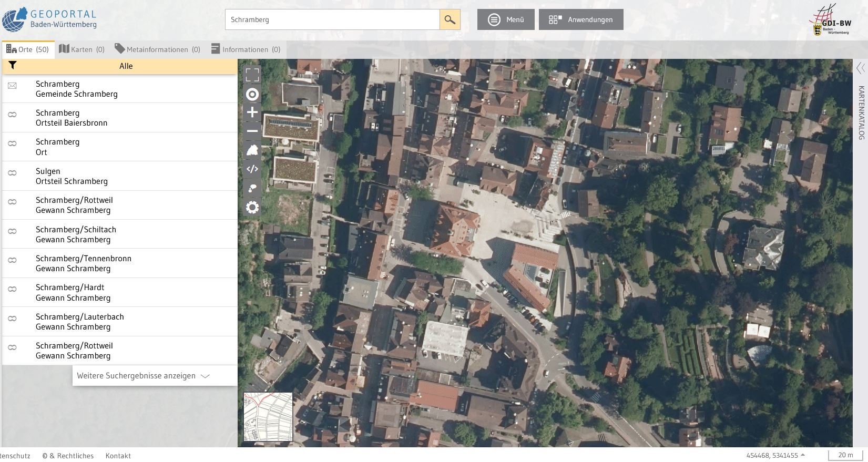Viewport: 868px width, 462px height.
Task: Switch to the Metainformationen tab
Action: pyautogui.click(x=157, y=49)
